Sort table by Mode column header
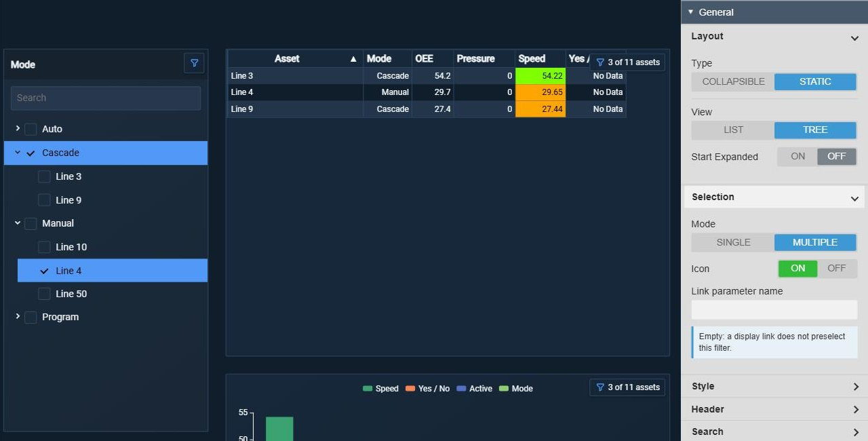868x441 pixels. [387, 58]
